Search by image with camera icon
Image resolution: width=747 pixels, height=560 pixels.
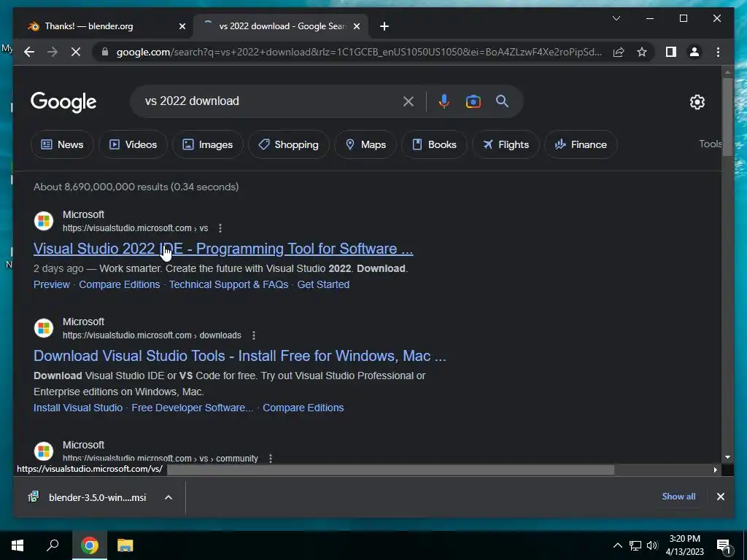(473, 101)
